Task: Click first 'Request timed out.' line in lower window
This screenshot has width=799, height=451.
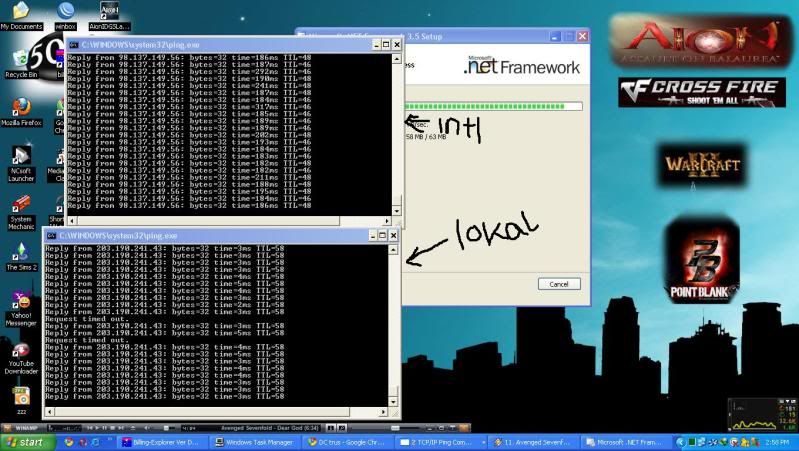Action: [x=87, y=319]
